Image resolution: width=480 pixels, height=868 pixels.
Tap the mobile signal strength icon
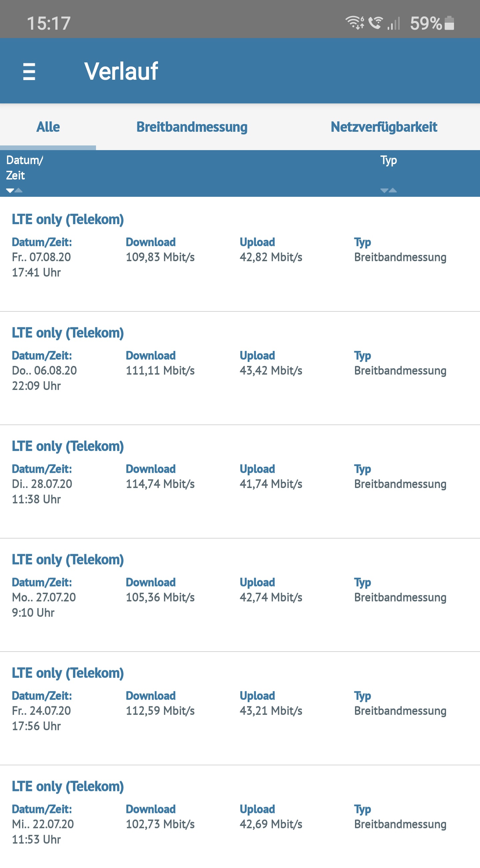click(x=393, y=24)
